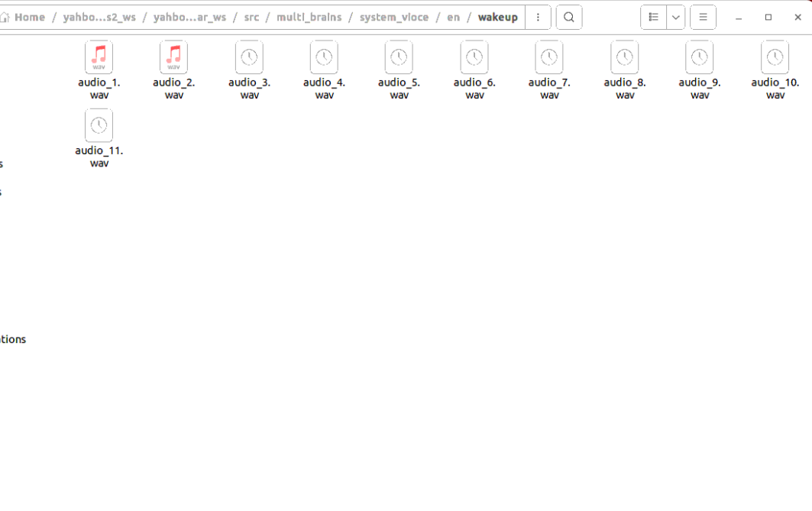The image size is (812, 511).
Task: Select the audio_8.wav file icon
Action: (625, 57)
